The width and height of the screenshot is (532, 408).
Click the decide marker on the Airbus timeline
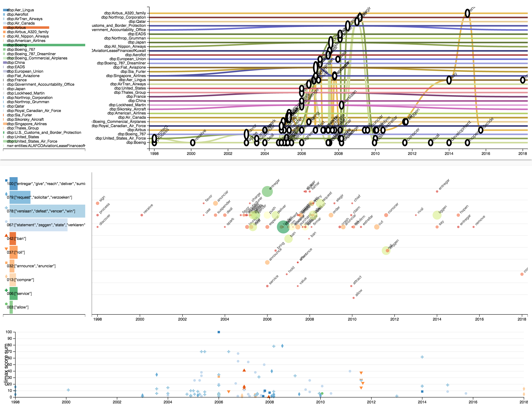[481, 130]
